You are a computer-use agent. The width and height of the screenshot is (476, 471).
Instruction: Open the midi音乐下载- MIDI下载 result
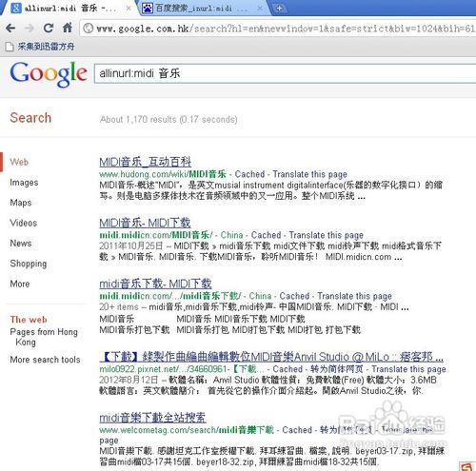(x=155, y=284)
